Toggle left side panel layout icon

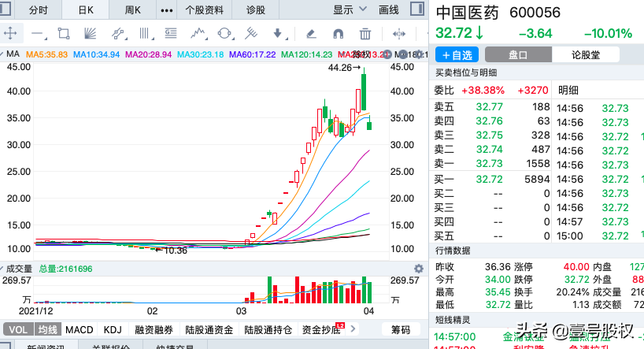pos(5,9)
